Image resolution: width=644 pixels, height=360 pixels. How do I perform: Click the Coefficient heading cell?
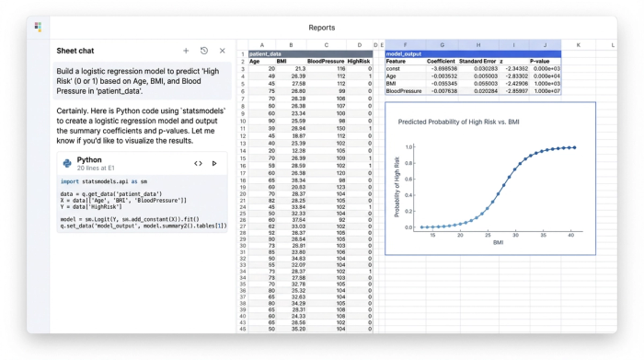coord(442,62)
